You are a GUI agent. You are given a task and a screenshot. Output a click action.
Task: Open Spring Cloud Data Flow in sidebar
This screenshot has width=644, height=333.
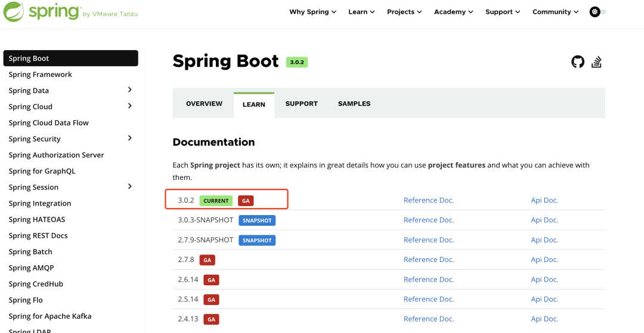point(48,123)
